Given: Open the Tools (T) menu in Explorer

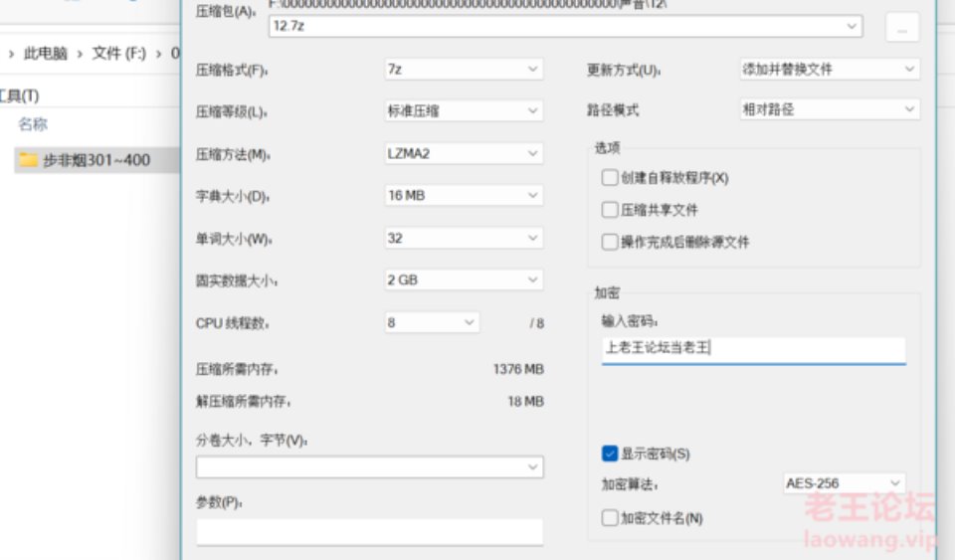Looking at the screenshot, I should click(x=20, y=95).
